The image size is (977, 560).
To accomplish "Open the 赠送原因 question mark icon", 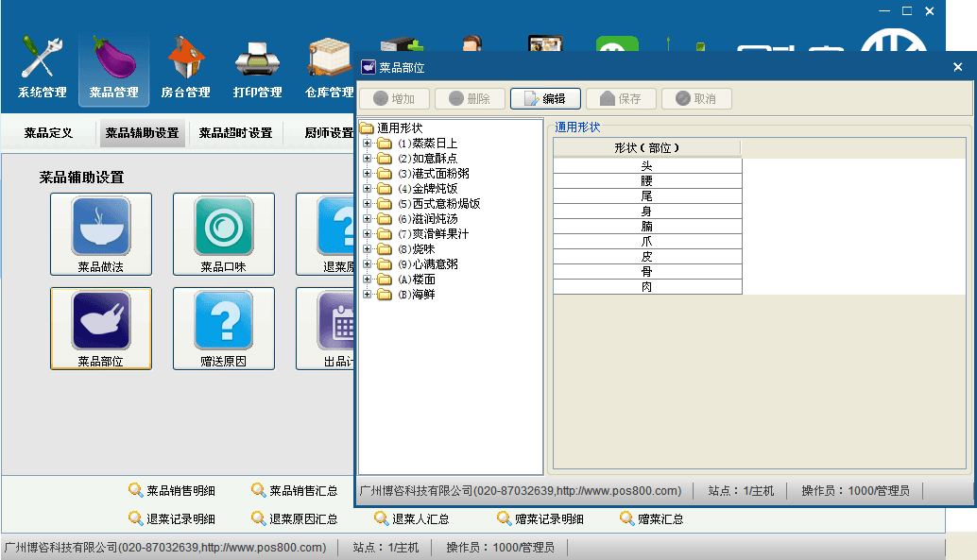I will coord(224,328).
